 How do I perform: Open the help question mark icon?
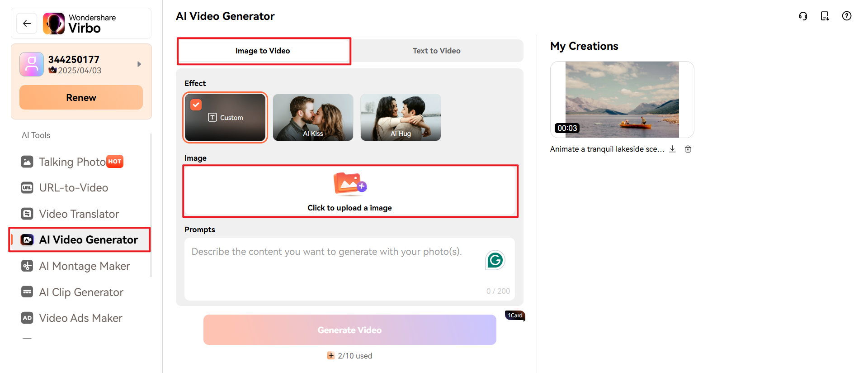(847, 16)
